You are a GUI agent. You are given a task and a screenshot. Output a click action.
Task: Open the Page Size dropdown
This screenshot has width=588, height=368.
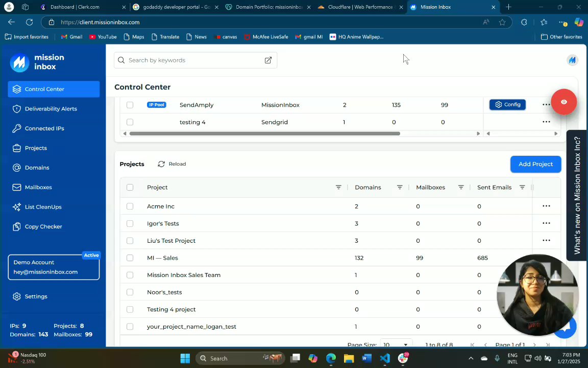tap(396, 343)
